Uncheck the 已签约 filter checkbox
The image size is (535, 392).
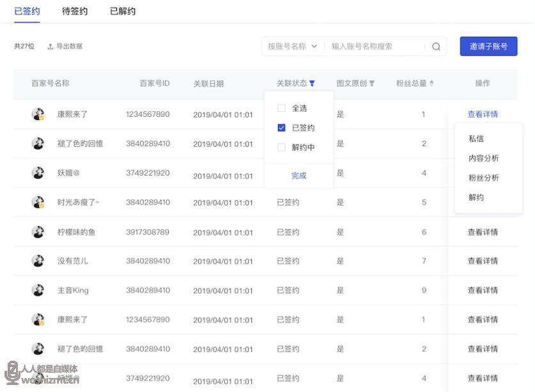281,128
